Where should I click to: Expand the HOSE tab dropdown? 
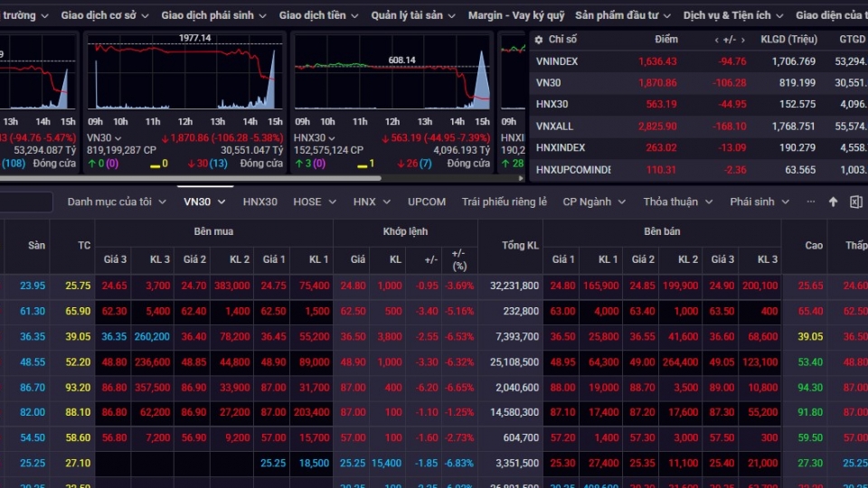[x=330, y=202]
